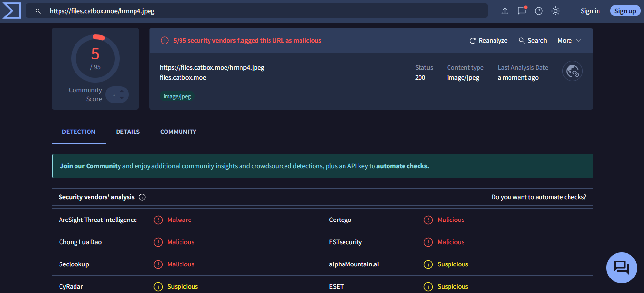
Task: Click the Suspicious verdict for ESET
Action: (x=453, y=287)
